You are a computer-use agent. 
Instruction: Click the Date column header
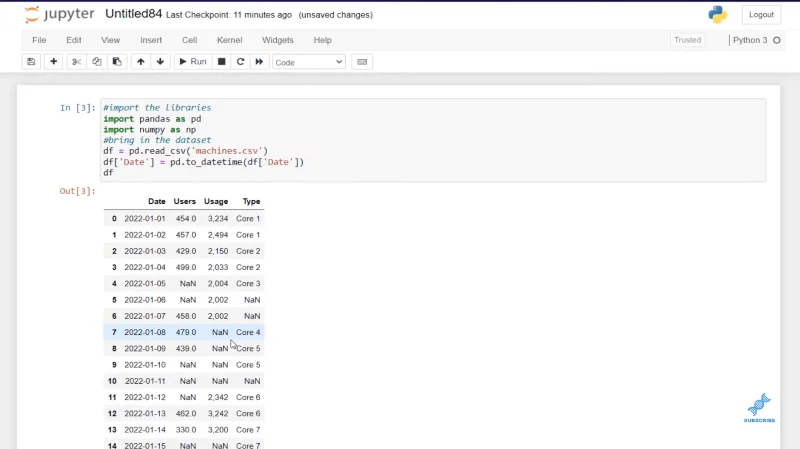point(157,202)
